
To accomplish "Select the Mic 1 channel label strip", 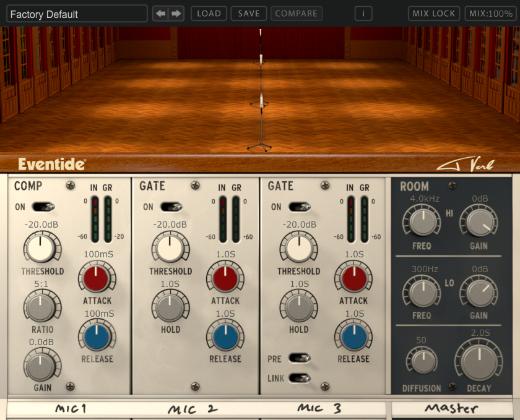I will click(x=69, y=408).
